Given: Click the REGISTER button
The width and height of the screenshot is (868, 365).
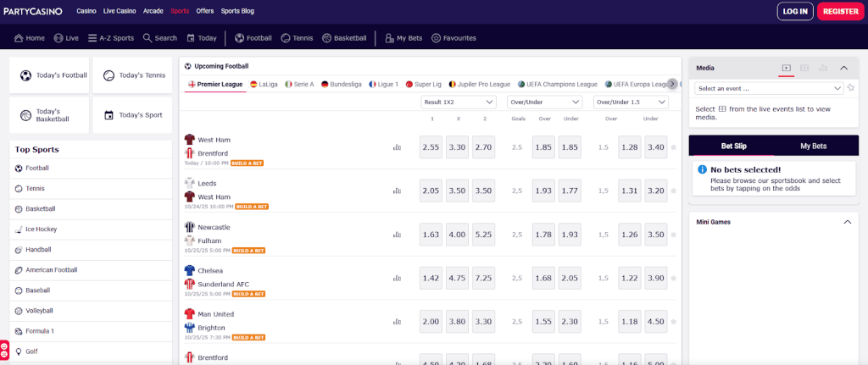Looking at the screenshot, I should click(840, 11).
